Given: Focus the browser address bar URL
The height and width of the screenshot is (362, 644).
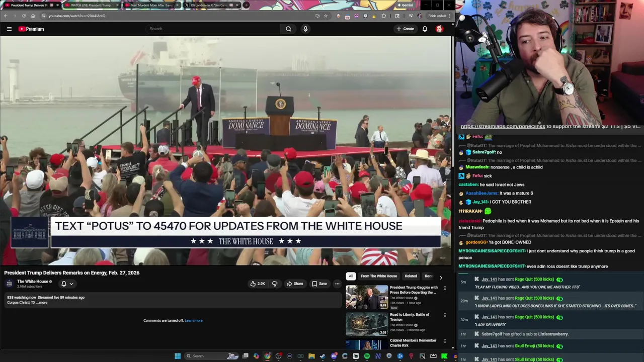Looking at the screenshot, I should [76, 16].
